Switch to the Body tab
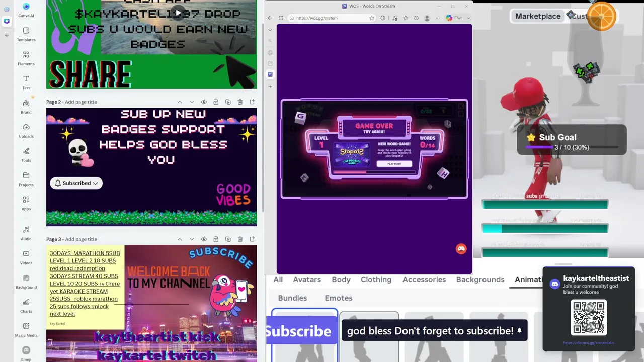644x362 pixels. tap(341, 279)
